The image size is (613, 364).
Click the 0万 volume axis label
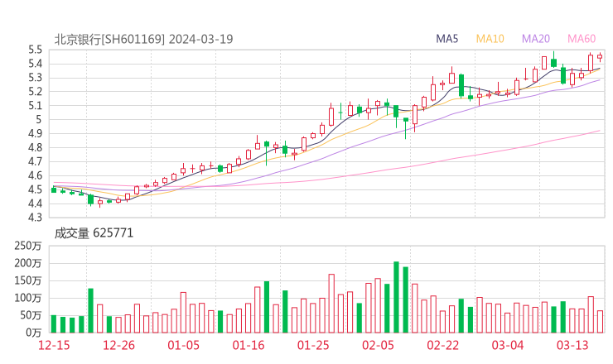[x=34, y=333]
